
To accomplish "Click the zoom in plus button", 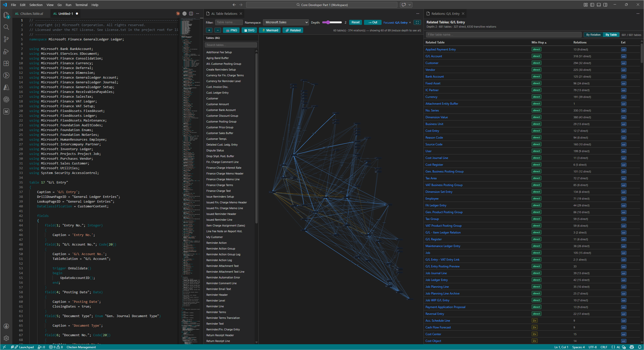I will 209,30.
